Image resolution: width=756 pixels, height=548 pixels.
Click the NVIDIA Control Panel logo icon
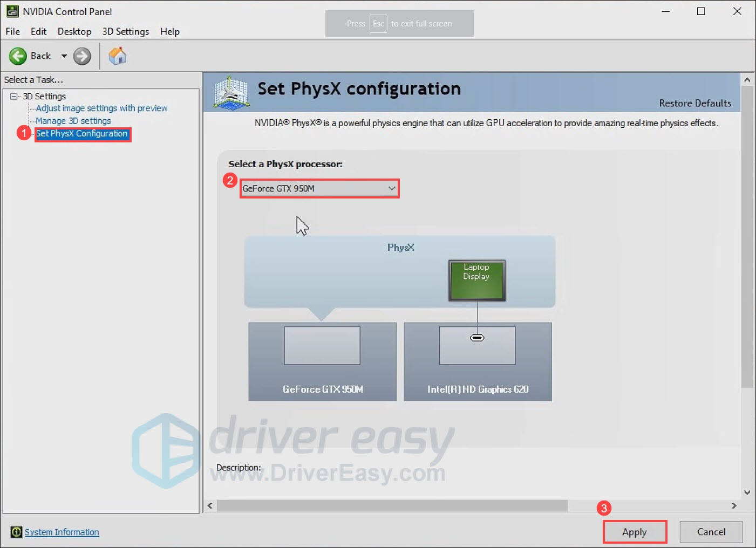coord(12,11)
